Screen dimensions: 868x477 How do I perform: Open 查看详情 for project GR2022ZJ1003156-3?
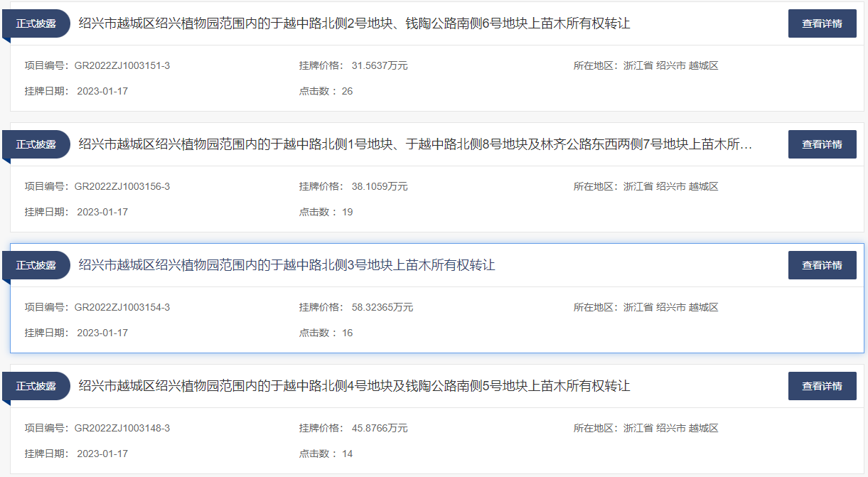tap(822, 144)
